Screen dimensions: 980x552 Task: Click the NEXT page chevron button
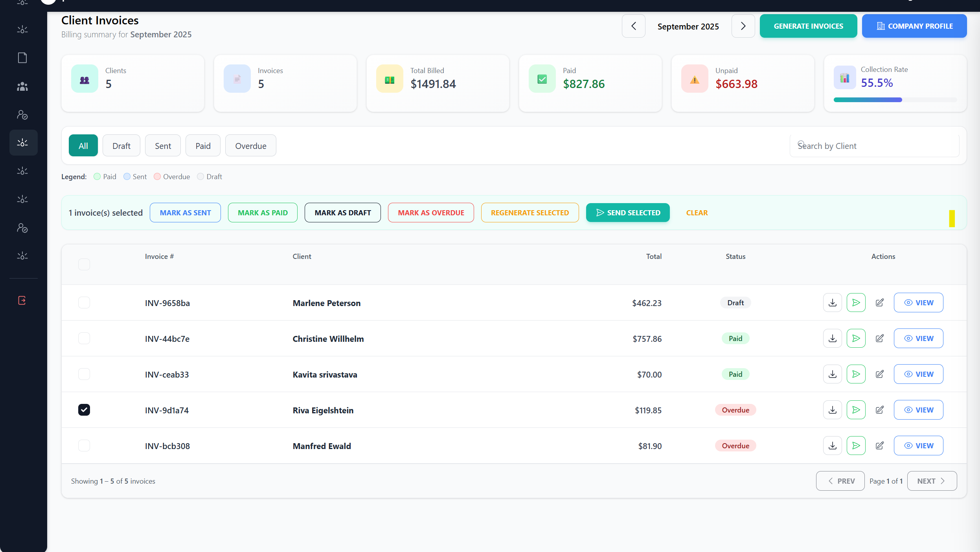click(932, 481)
